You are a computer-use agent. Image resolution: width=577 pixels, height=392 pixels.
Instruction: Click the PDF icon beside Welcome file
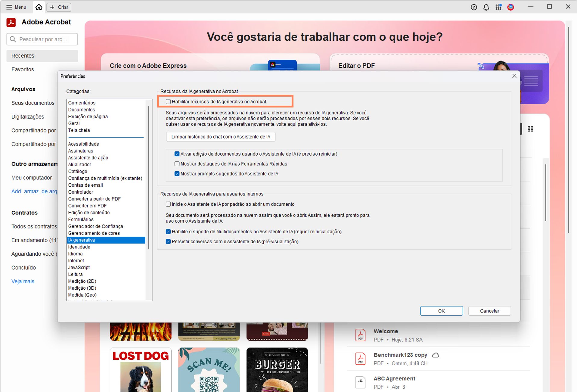(x=360, y=335)
